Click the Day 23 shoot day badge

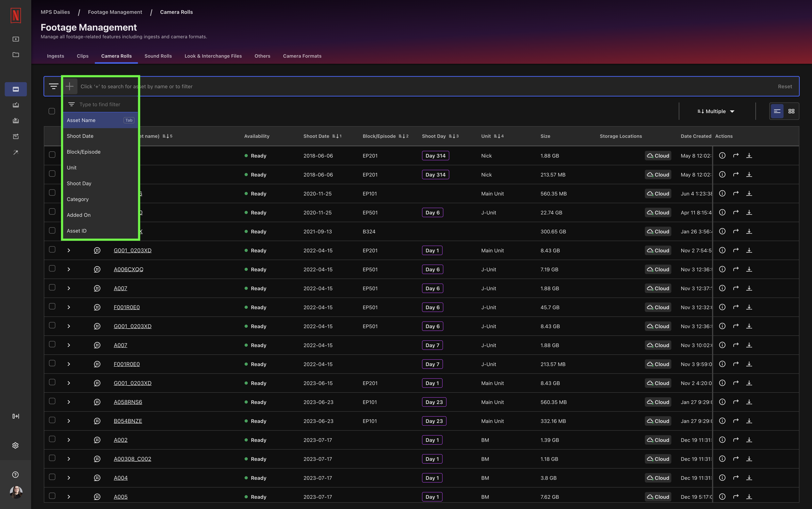coord(434,402)
